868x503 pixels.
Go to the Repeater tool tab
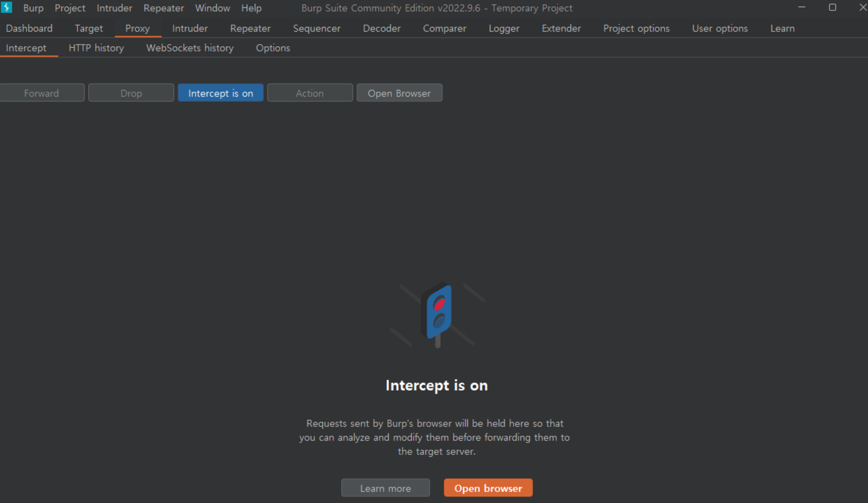coord(250,28)
